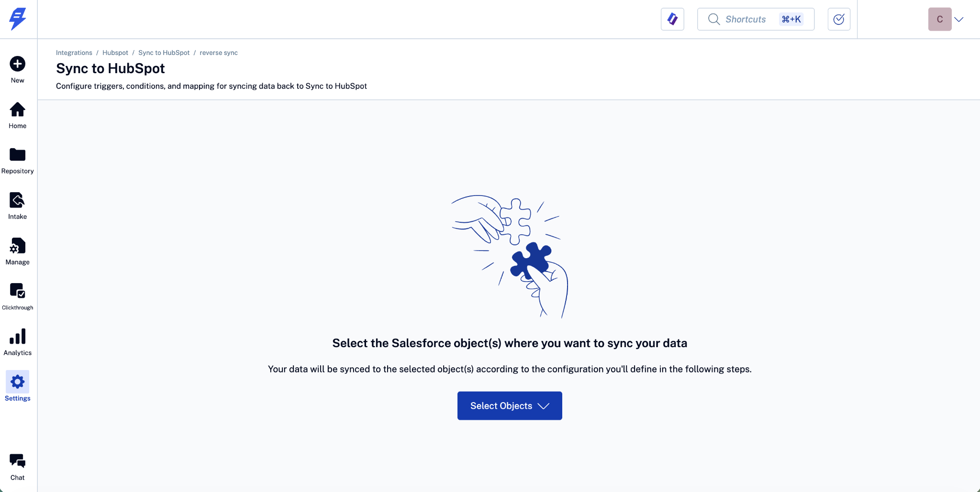Open the Analytics bar chart icon
This screenshot has width=980, height=492.
click(18, 337)
